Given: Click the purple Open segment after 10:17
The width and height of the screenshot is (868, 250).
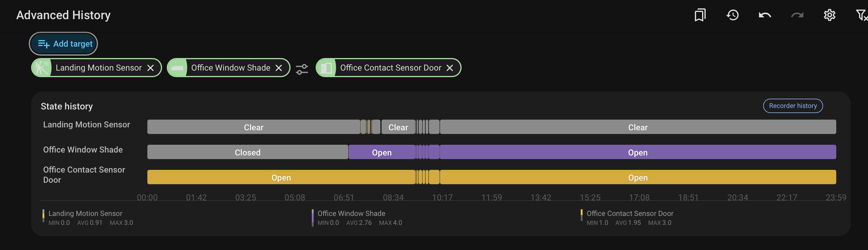Looking at the screenshot, I should pos(638,152).
